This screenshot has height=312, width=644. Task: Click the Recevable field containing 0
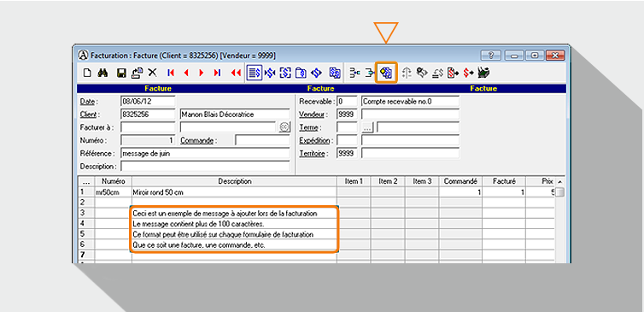click(x=347, y=101)
